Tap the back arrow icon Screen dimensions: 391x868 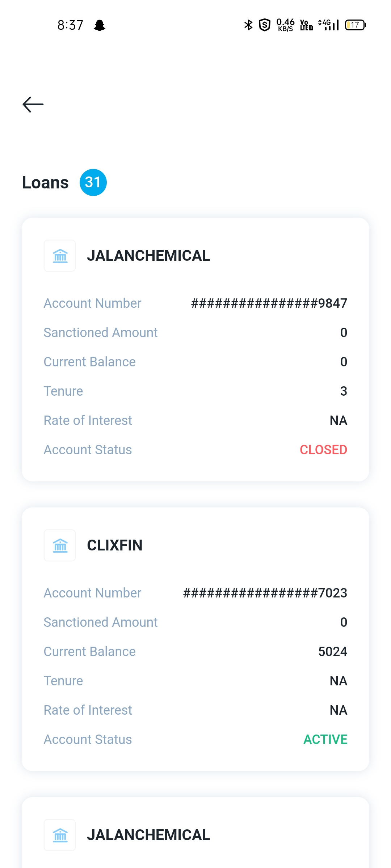(x=33, y=105)
